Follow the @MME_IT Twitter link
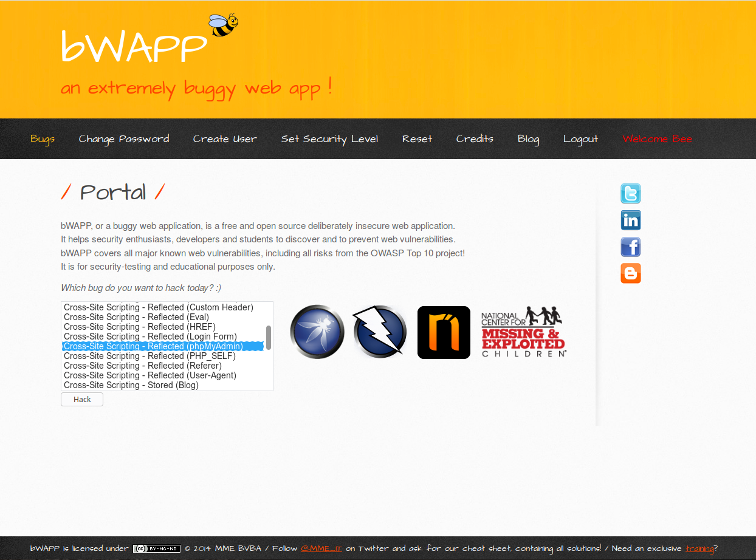This screenshot has width=756, height=560. pyautogui.click(x=321, y=548)
